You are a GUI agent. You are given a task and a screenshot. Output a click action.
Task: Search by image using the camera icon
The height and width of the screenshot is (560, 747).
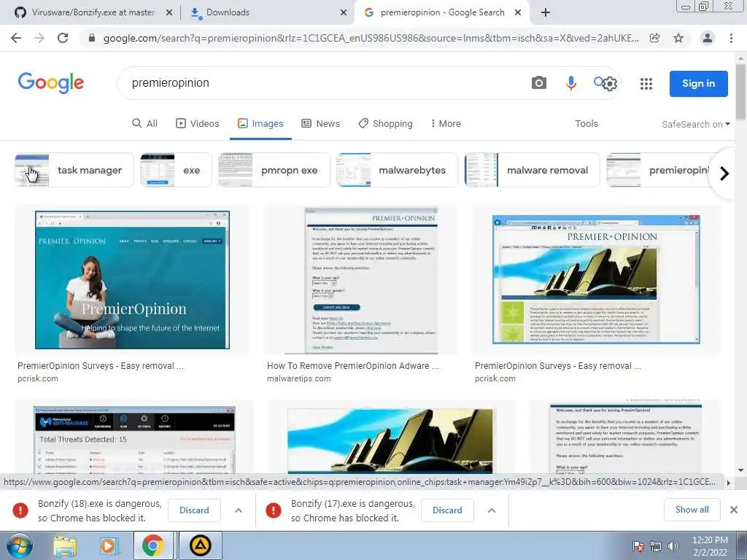(539, 83)
